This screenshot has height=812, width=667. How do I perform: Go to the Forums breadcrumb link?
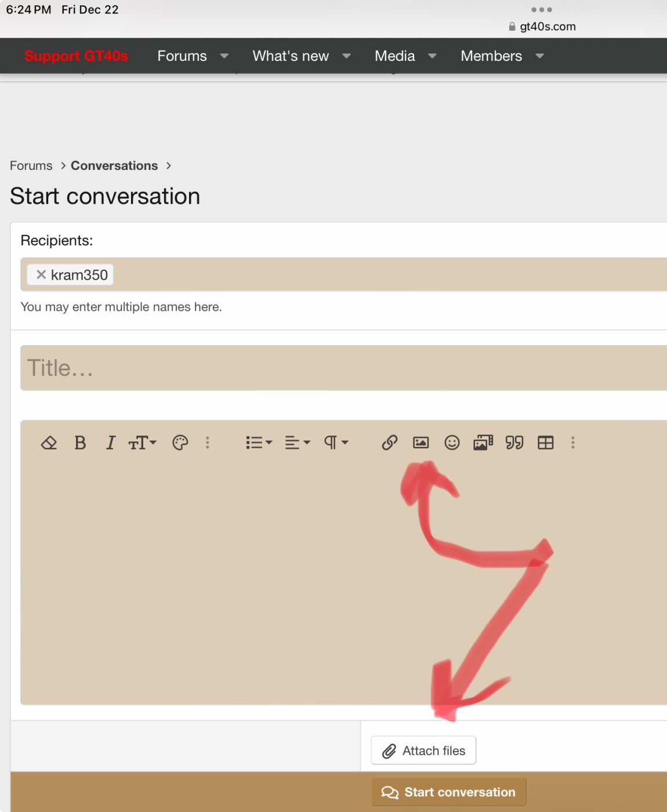point(31,166)
